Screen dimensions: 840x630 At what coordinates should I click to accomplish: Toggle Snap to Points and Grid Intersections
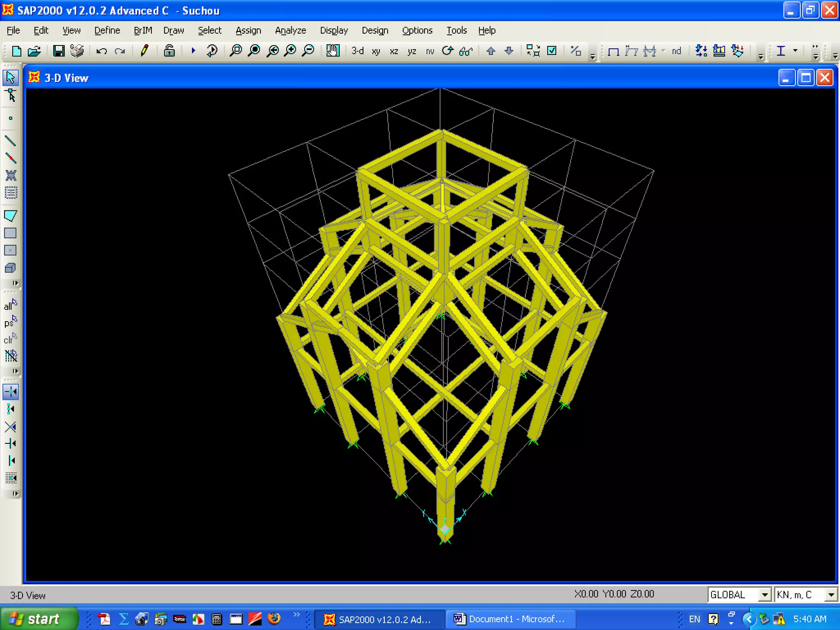(10, 392)
